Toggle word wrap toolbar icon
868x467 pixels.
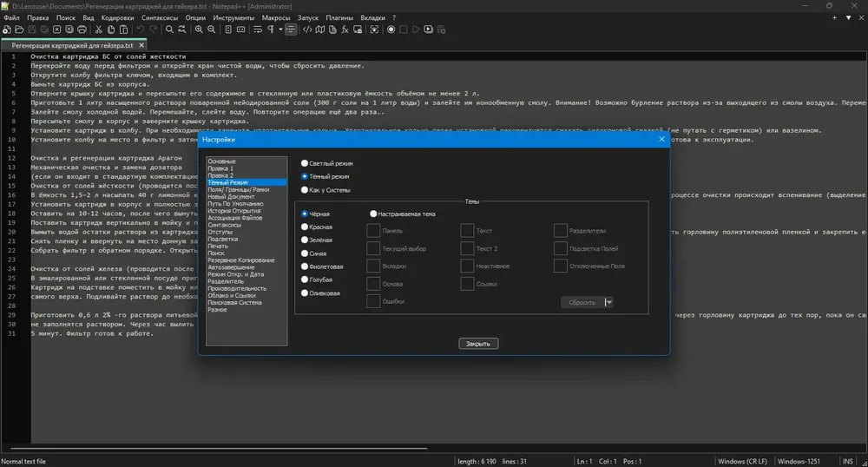258,30
